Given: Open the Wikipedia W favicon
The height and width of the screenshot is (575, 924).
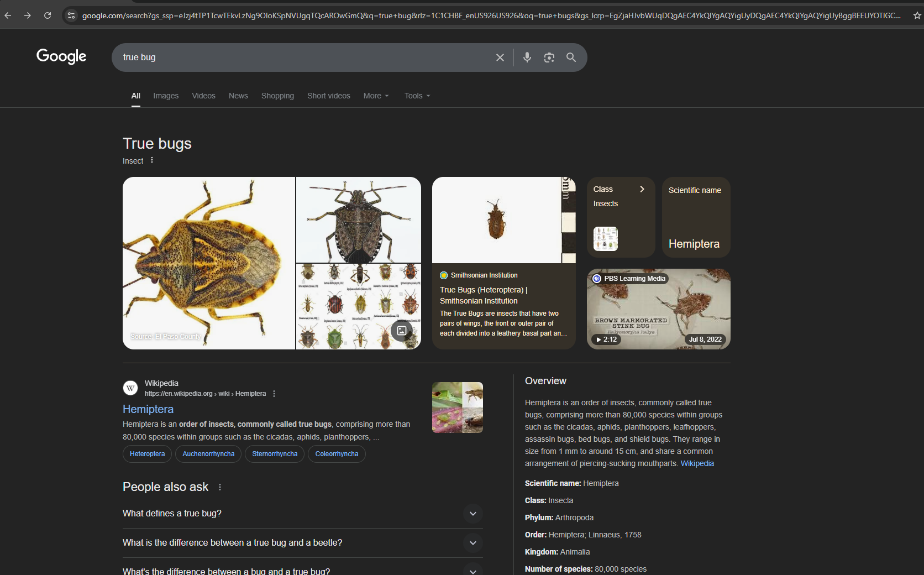Looking at the screenshot, I should [x=130, y=388].
